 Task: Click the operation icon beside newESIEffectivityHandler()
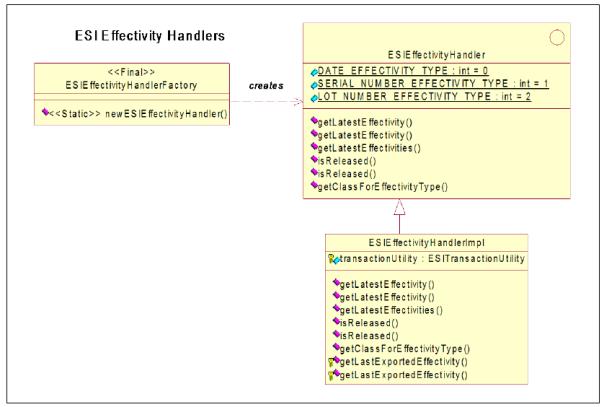pos(45,112)
